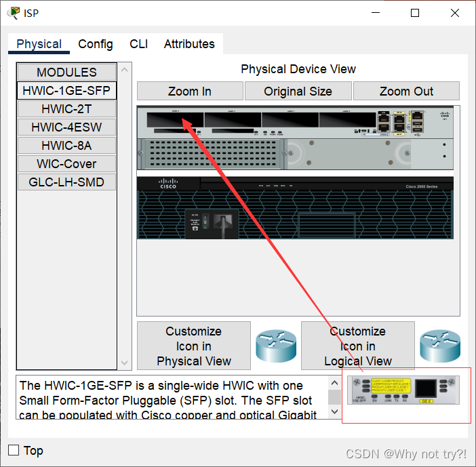This screenshot has width=476, height=467.
Task: Click the second empty HWIC slot
Action: [x=233, y=119]
